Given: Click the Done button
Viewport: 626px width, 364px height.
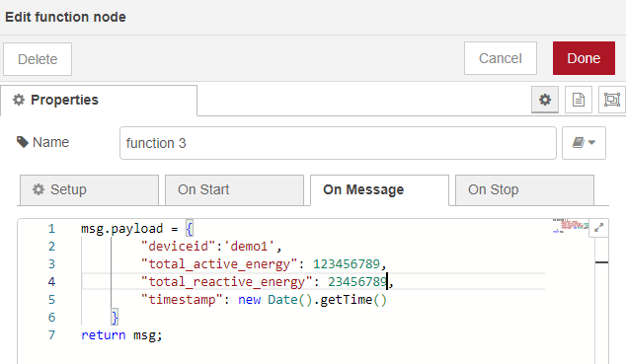Looking at the screenshot, I should tap(584, 58).
